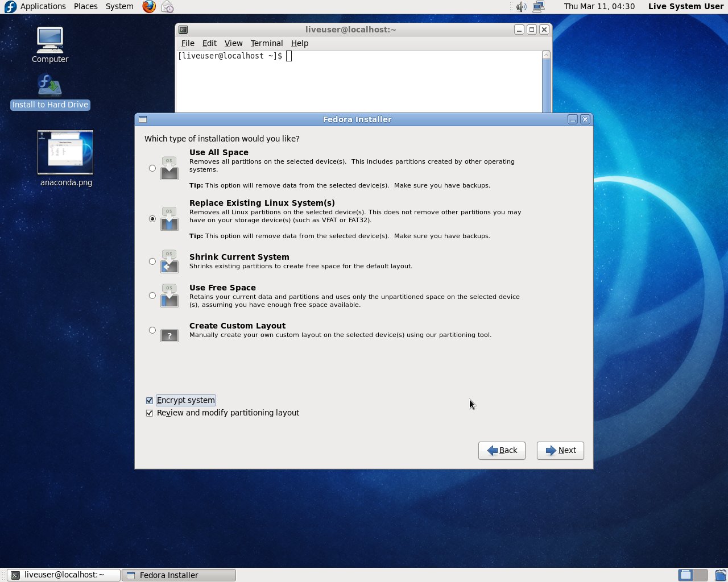The height and width of the screenshot is (582, 728).
Task: Click the volume speaker icon
Action: pos(520,7)
